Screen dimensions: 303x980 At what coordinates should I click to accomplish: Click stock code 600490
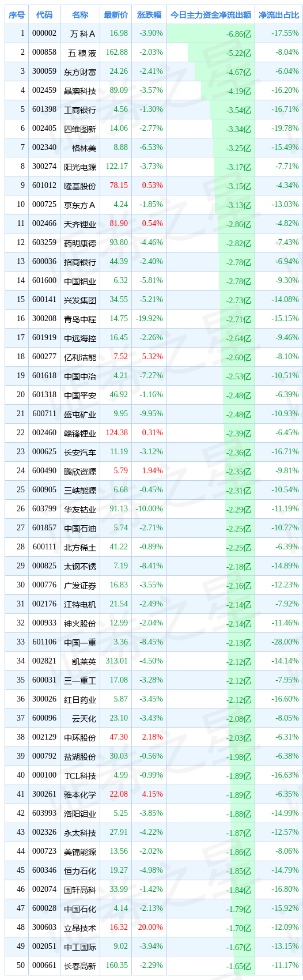[44, 471]
